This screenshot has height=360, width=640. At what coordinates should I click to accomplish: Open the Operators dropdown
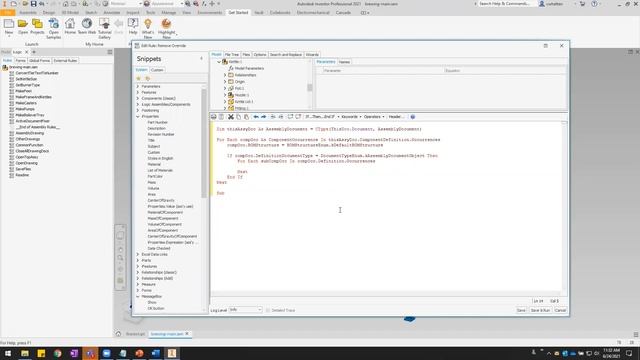tap(374, 117)
